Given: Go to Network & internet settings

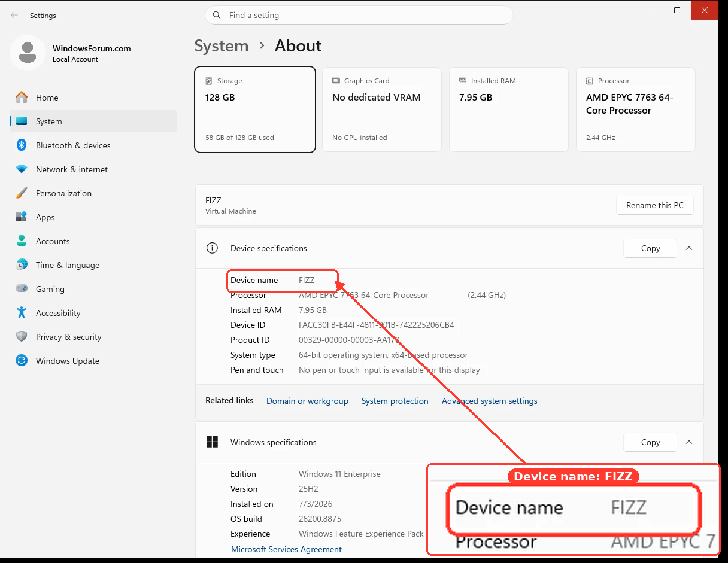Looking at the screenshot, I should (x=93, y=169).
